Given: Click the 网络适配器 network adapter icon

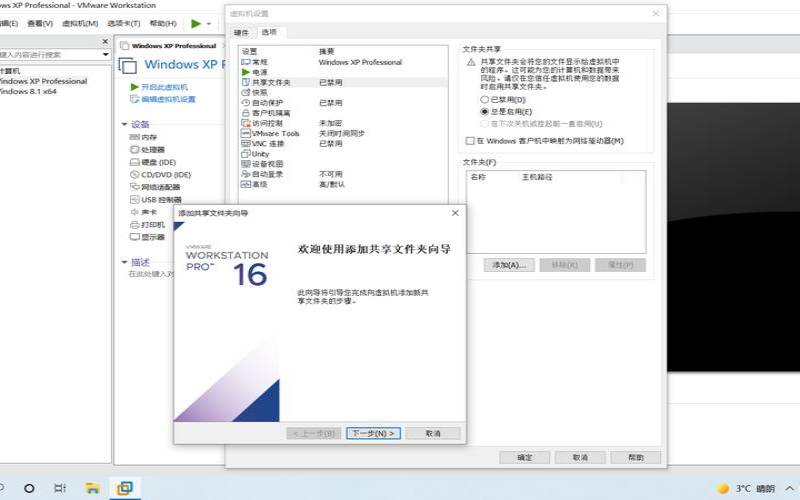Looking at the screenshot, I should click(x=134, y=187).
